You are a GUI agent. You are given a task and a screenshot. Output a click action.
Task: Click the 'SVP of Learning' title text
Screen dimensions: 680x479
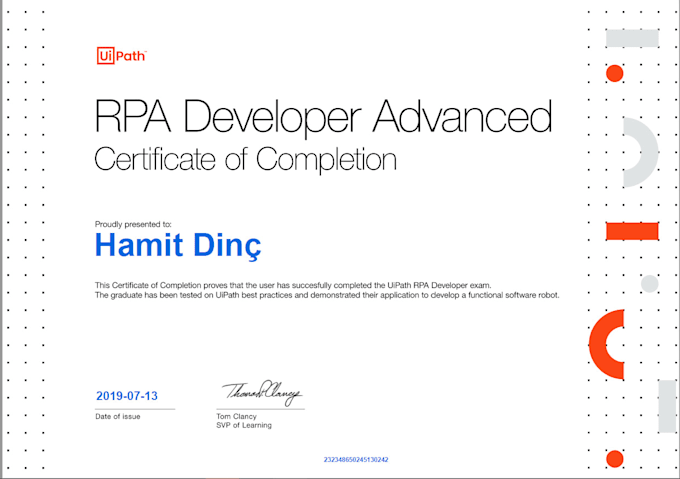(244, 425)
